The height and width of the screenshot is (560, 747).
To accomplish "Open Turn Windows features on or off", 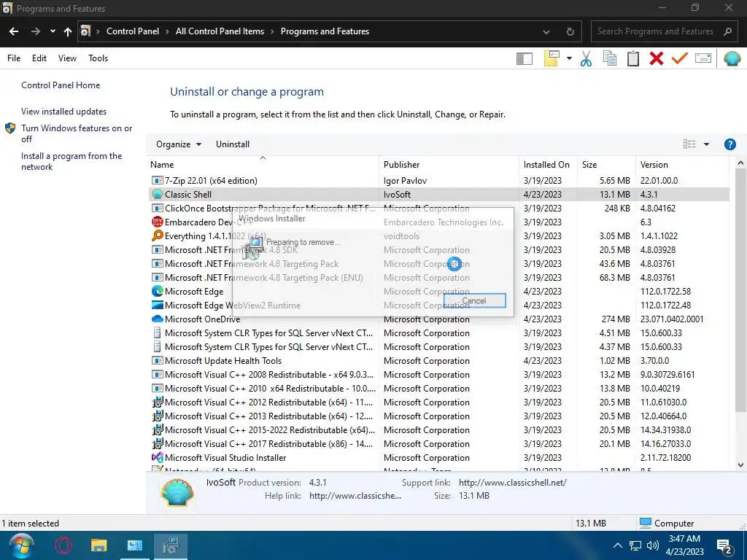I will 77,133.
